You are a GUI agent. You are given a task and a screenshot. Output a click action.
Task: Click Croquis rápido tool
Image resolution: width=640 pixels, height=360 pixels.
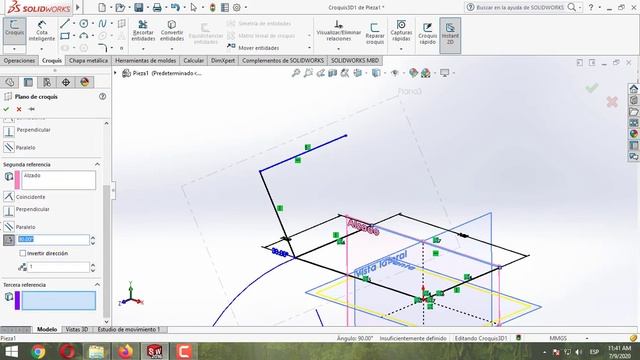[x=427, y=33]
